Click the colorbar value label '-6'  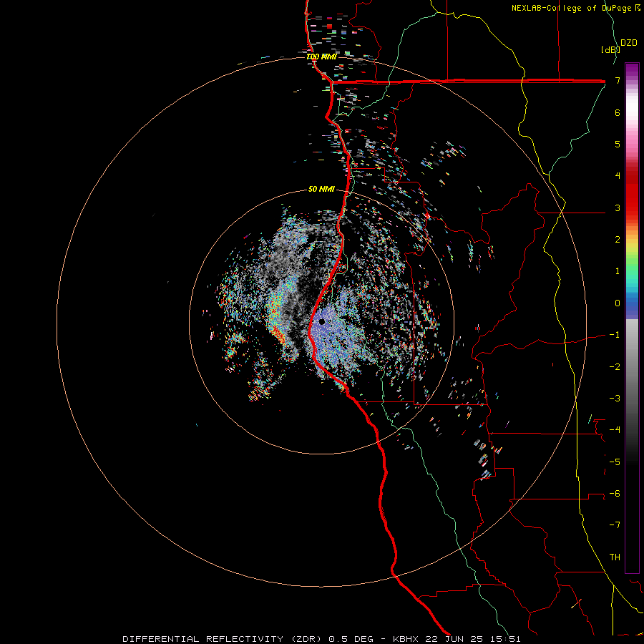tap(615, 494)
